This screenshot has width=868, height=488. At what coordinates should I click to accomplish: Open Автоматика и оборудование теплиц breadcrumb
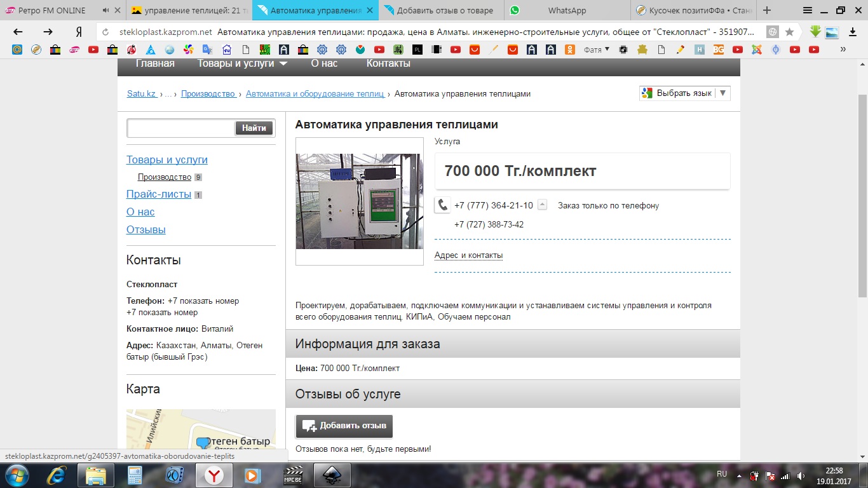[x=315, y=93]
